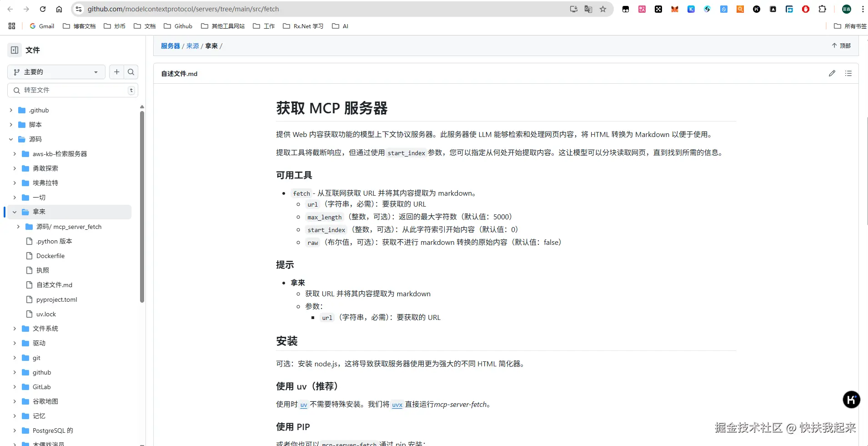Open the Chrome three-dot menu
Viewport: 868px width, 446px height.
pyautogui.click(x=863, y=9)
